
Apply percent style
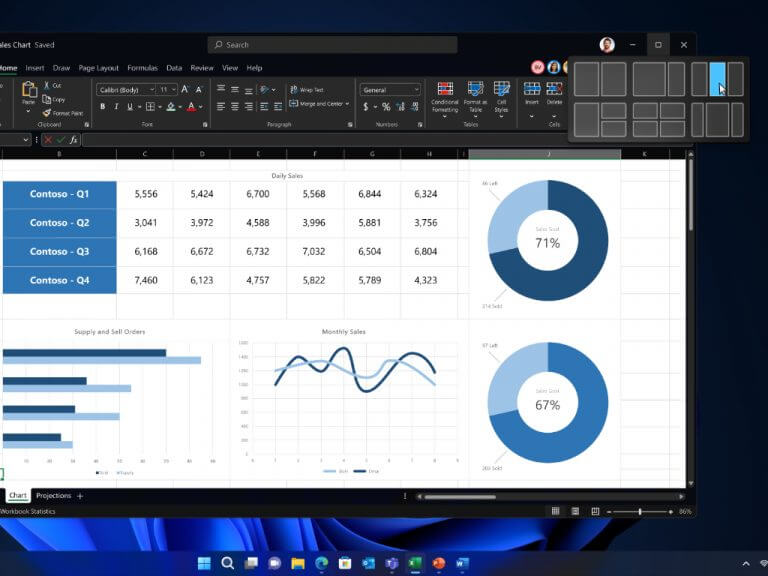click(386, 106)
